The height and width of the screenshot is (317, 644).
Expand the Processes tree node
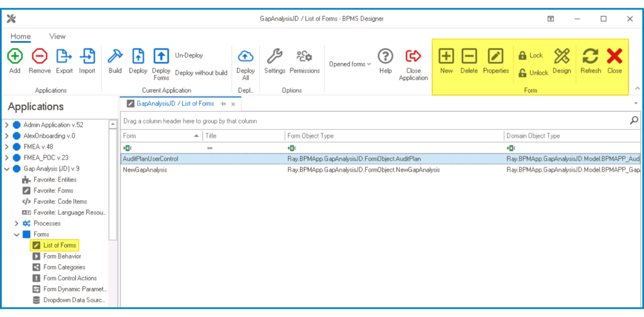pos(17,223)
